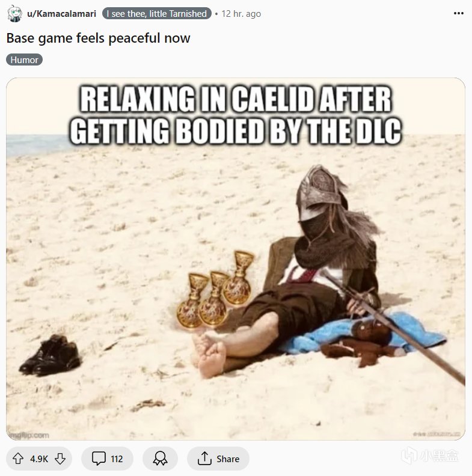Give an award using the ribbon icon

[161, 459]
